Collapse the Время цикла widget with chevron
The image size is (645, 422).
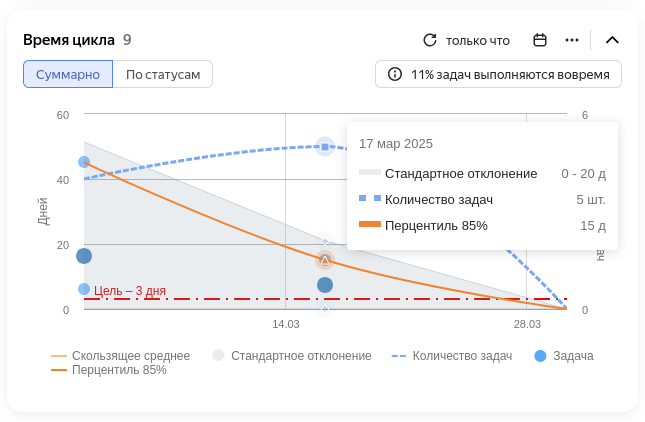click(x=612, y=40)
